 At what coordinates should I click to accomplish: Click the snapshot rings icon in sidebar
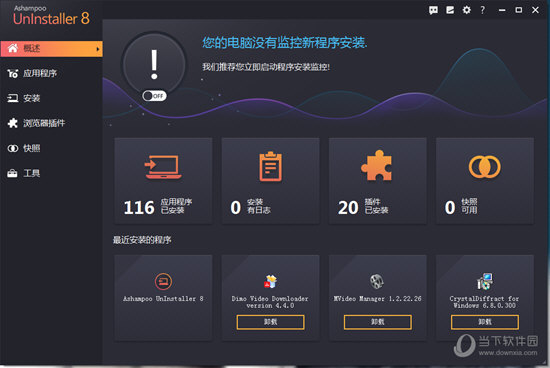coord(13,148)
